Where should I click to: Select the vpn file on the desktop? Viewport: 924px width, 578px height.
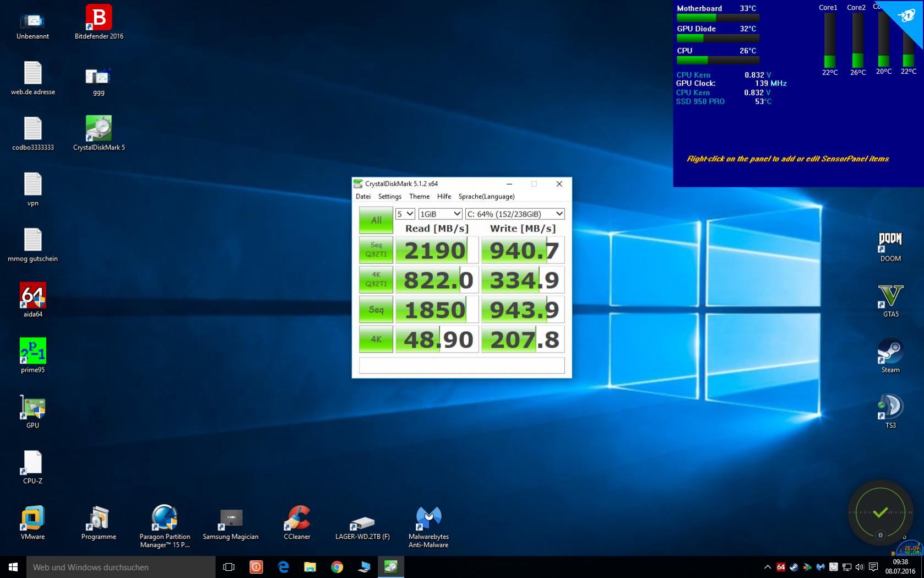[x=33, y=190]
